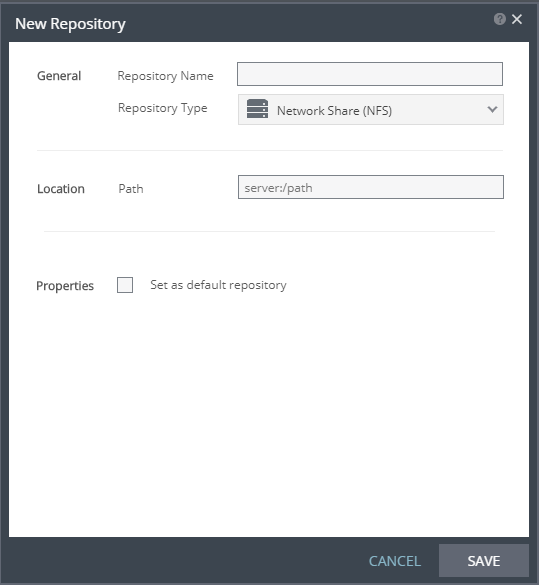This screenshot has height=585, width=539.
Task: Open the Network Share (NFS) combo box
Action: pyautogui.click(x=371, y=109)
